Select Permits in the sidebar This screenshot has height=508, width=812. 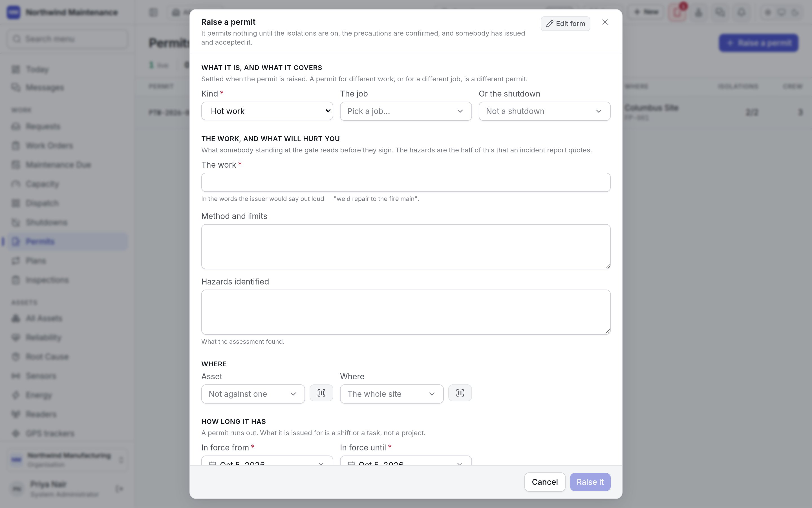(x=67, y=242)
